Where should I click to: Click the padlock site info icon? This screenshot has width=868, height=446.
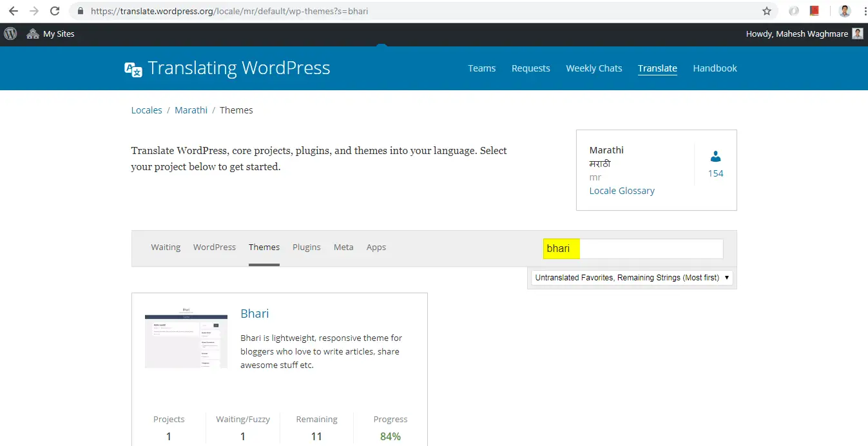pyautogui.click(x=81, y=11)
